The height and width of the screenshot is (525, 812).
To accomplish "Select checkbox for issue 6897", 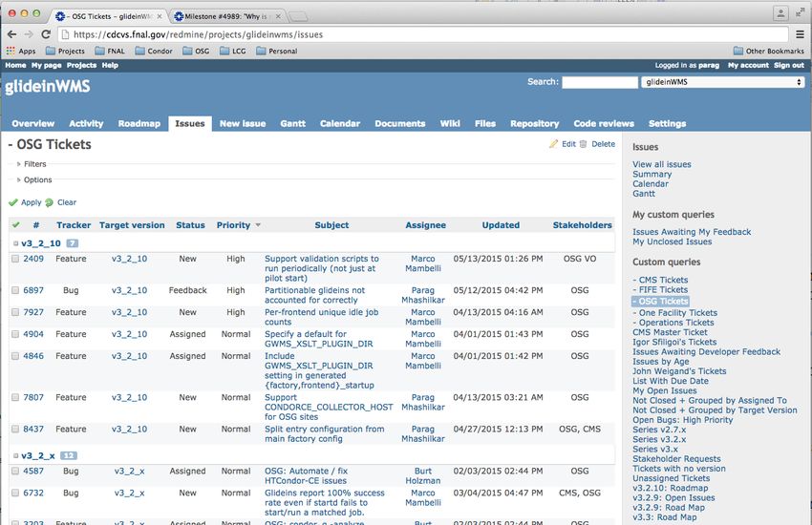I will [x=15, y=291].
